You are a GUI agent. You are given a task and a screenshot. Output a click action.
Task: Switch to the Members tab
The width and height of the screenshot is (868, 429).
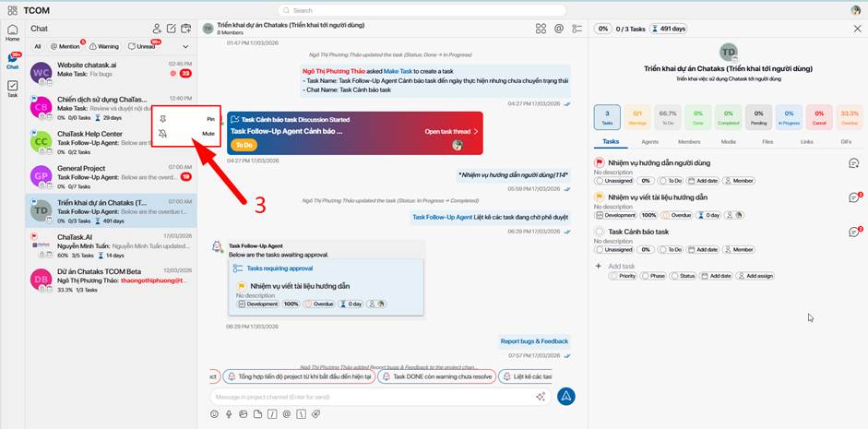point(689,142)
